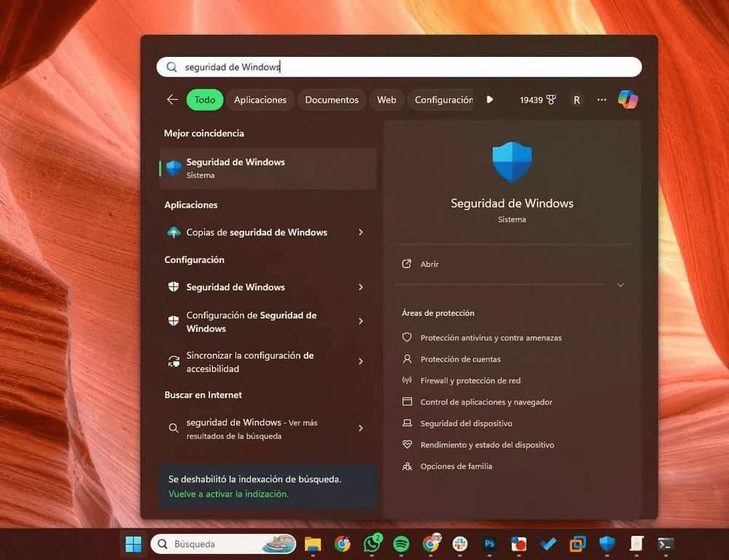
Task: Expand Configuración de Seguridad de Windows chevron
Action: [361, 322]
